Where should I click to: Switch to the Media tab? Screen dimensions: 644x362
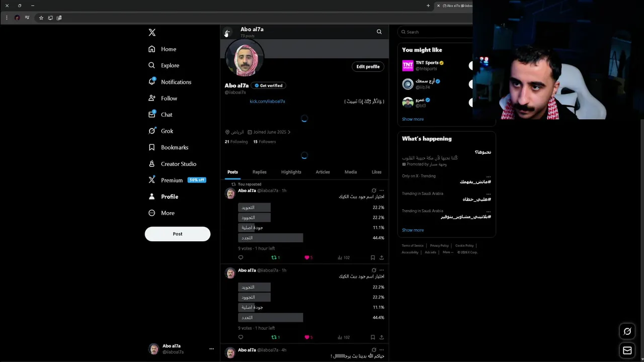351,172
